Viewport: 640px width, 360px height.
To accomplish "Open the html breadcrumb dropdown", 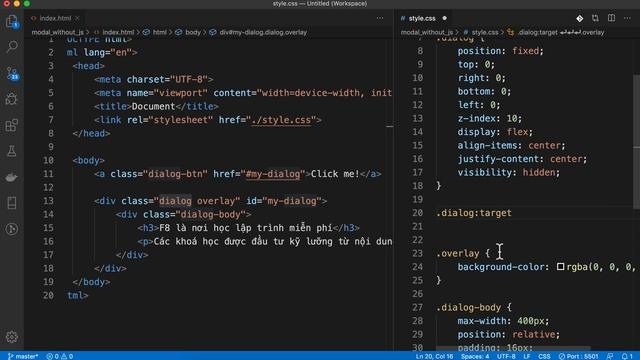I will (155, 32).
